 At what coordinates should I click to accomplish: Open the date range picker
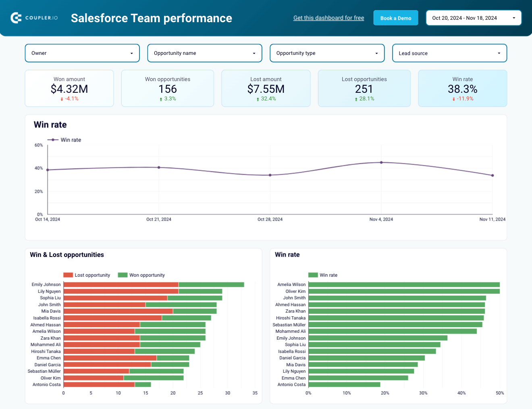(474, 18)
